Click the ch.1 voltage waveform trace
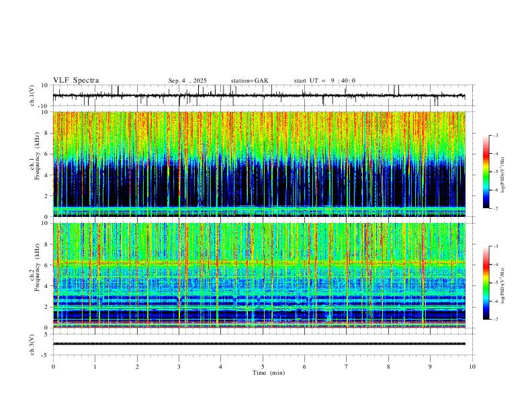Viewport: 532px width, 411px height. (259, 95)
